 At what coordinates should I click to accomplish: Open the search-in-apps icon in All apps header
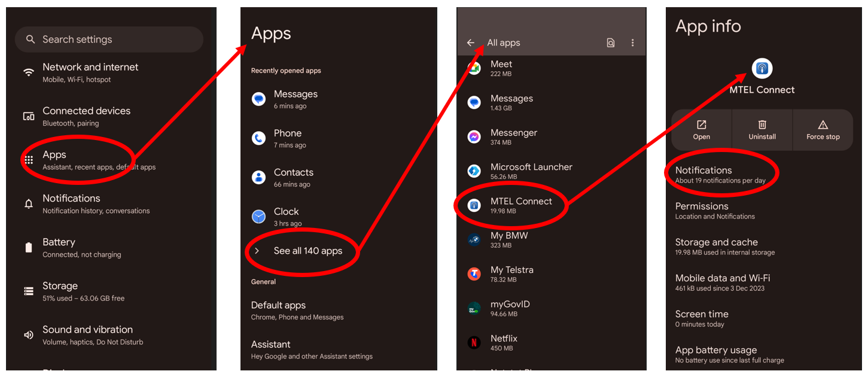610,42
